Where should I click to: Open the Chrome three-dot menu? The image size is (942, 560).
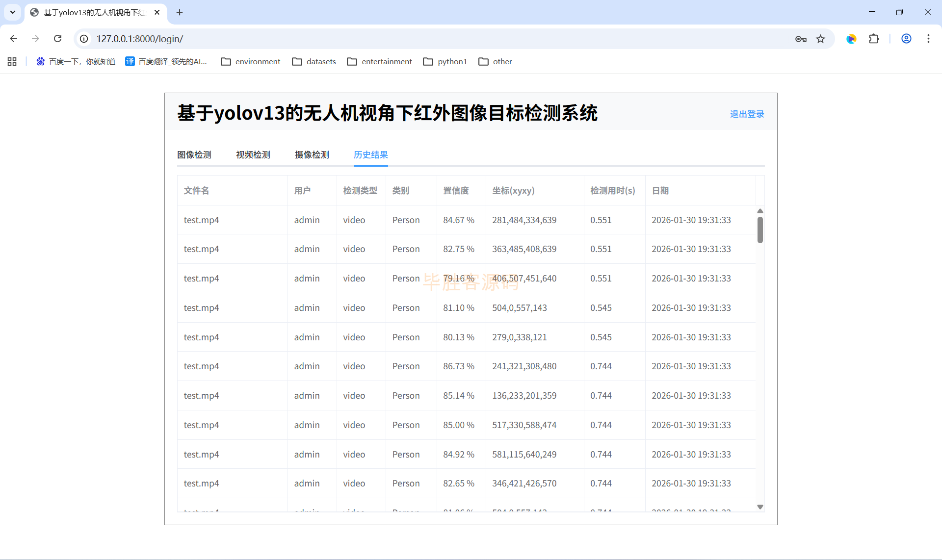click(x=928, y=39)
